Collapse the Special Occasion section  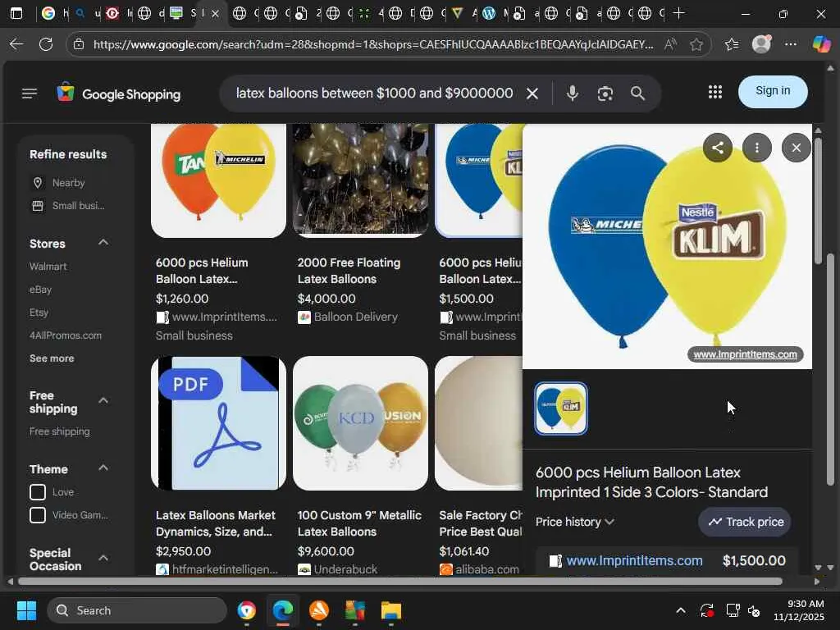(103, 558)
